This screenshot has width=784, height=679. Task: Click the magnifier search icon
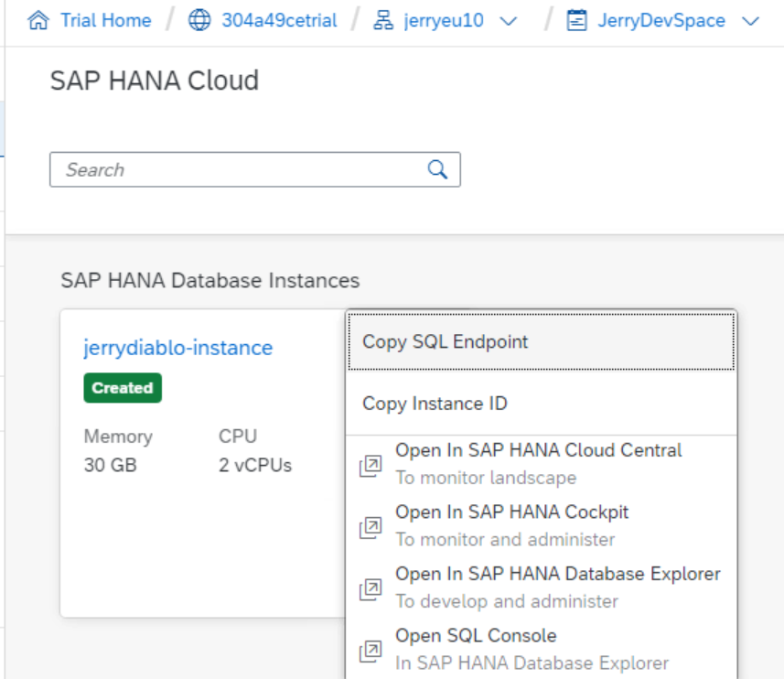[437, 169]
